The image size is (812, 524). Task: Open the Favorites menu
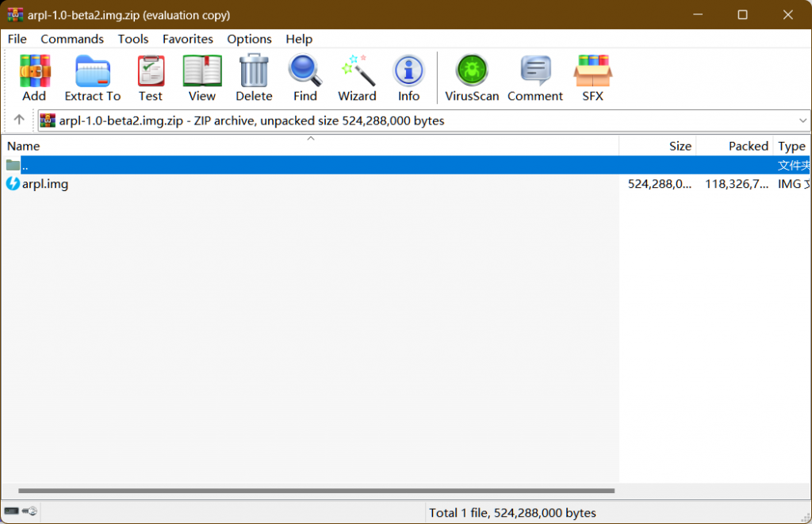[x=187, y=39]
